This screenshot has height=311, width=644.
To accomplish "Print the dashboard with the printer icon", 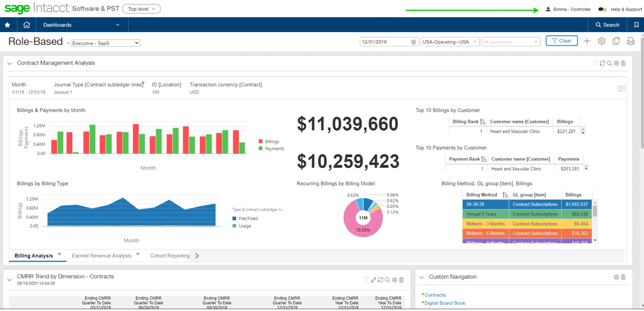I will (631, 41).
